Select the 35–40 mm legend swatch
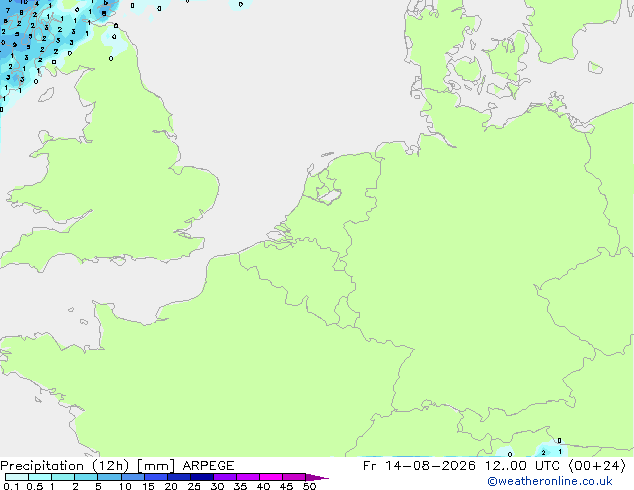This screenshot has height=490, width=634. pyautogui.click(x=248, y=477)
